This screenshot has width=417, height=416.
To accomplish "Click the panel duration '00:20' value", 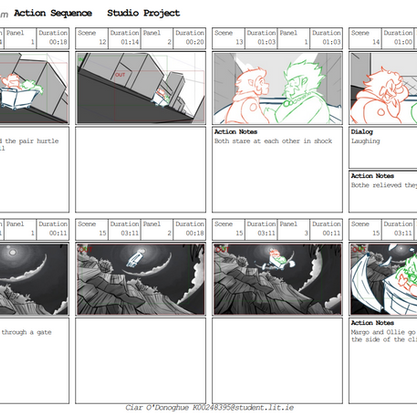I will coord(195,42).
